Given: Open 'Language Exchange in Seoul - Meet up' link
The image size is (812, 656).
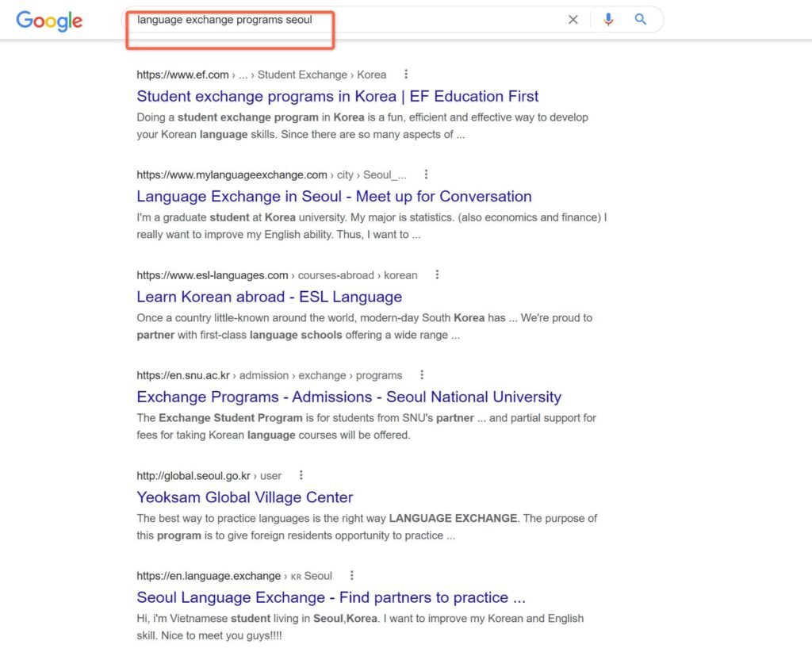Looking at the screenshot, I should [334, 197].
